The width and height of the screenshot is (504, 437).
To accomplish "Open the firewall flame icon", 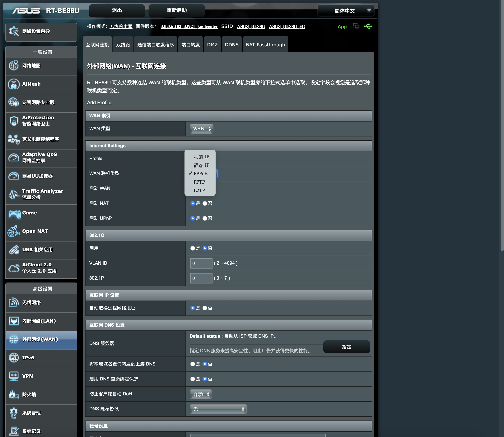I will (14, 394).
